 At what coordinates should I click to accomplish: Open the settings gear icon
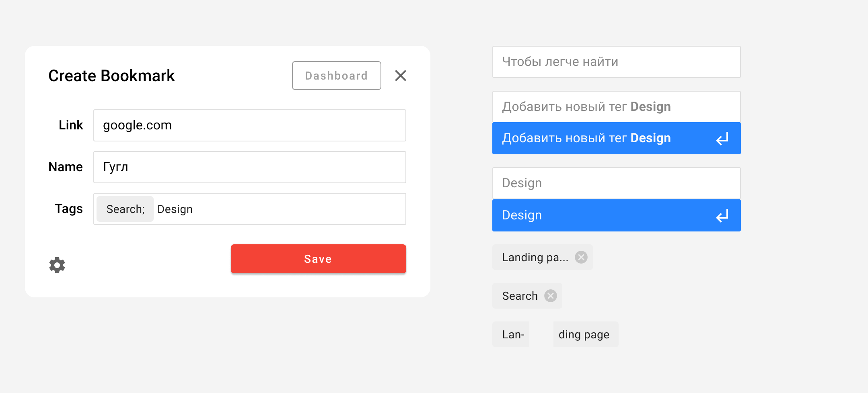(57, 265)
